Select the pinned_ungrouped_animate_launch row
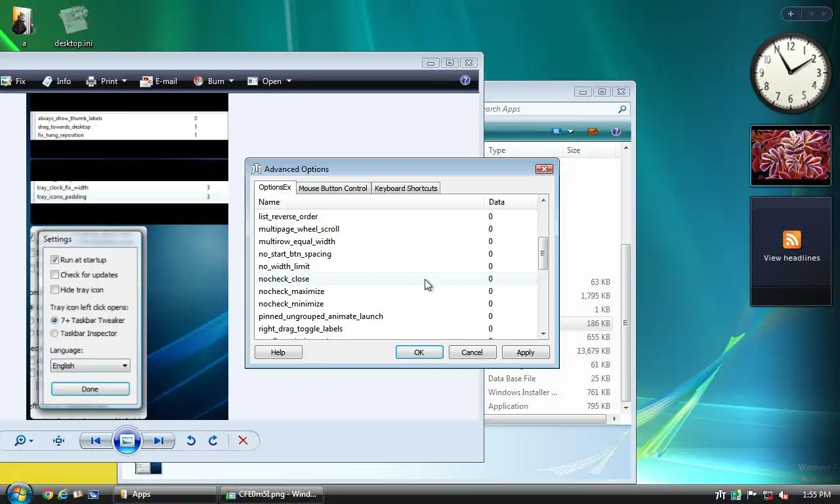The image size is (840, 504). coord(396,316)
